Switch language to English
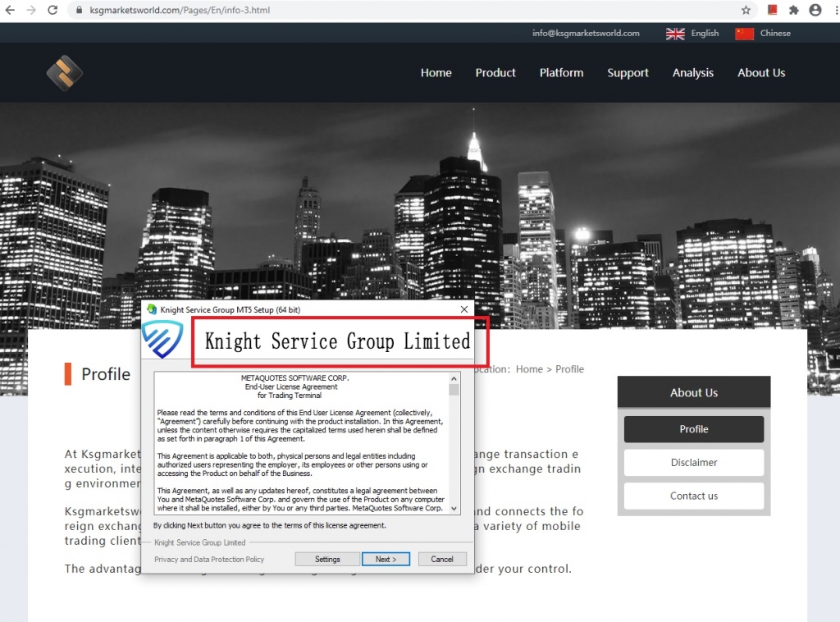The height and width of the screenshot is (622, 840). [705, 33]
